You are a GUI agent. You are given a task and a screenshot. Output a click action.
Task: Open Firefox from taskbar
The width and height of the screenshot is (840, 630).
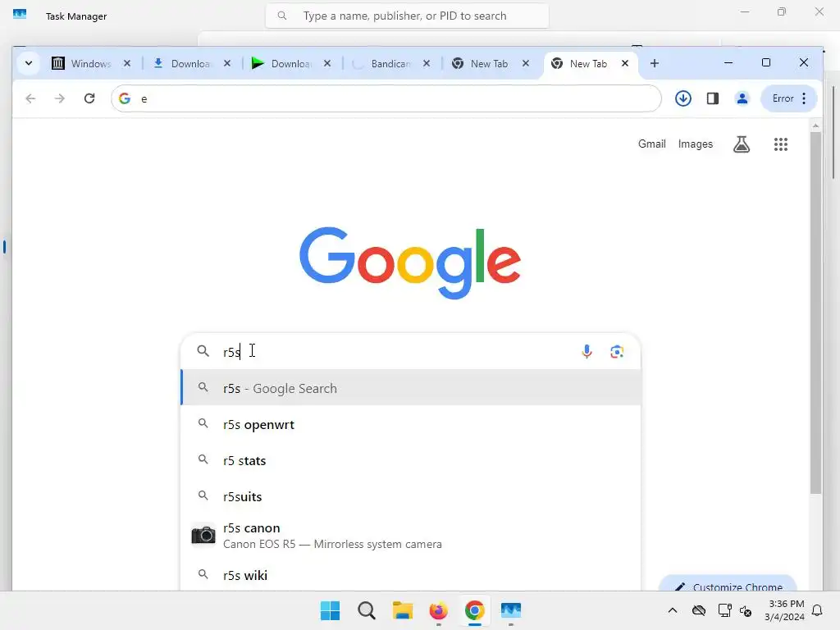tap(439, 610)
